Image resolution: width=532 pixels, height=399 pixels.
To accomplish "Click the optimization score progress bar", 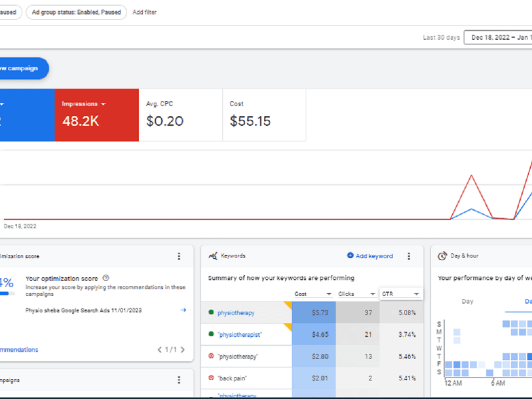I will click(7, 294).
